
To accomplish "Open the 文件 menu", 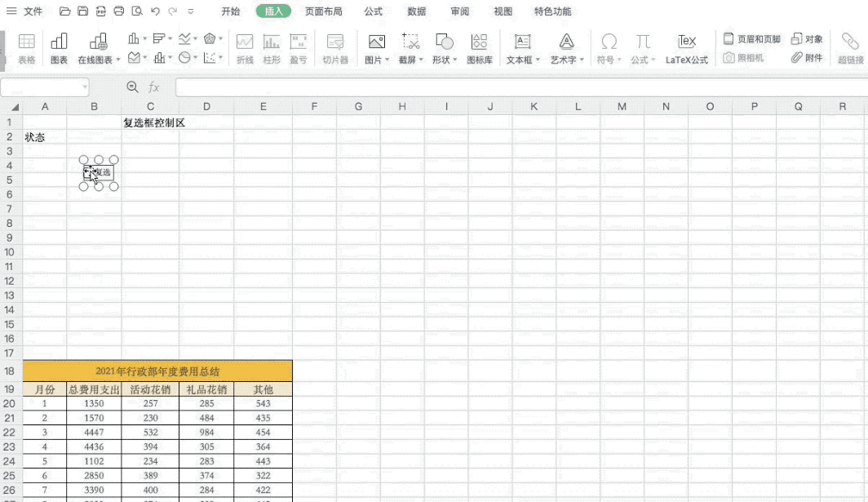I will [33, 11].
